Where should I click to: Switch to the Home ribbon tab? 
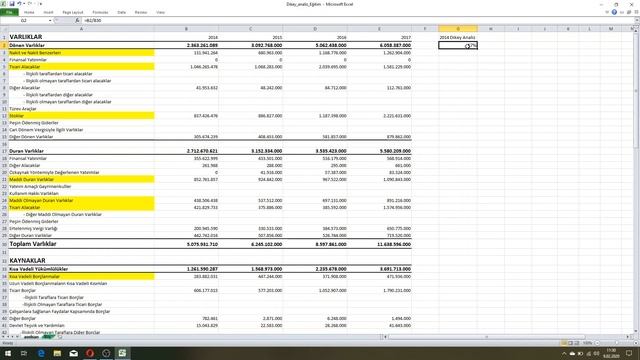click(x=29, y=12)
